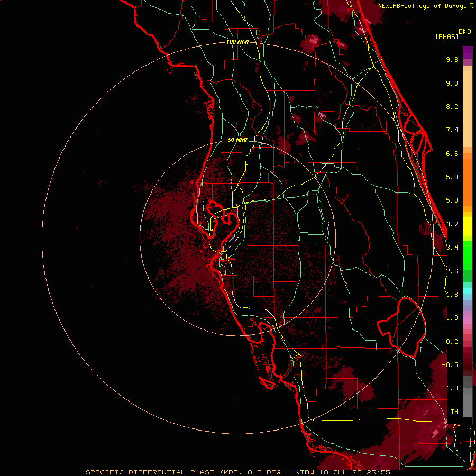Click the -0.5 colorbar value

pos(450,364)
